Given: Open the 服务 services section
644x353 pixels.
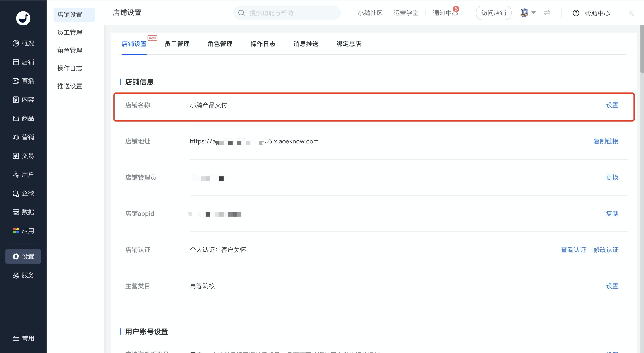Looking at the screenshot, I should click(23, 275).
